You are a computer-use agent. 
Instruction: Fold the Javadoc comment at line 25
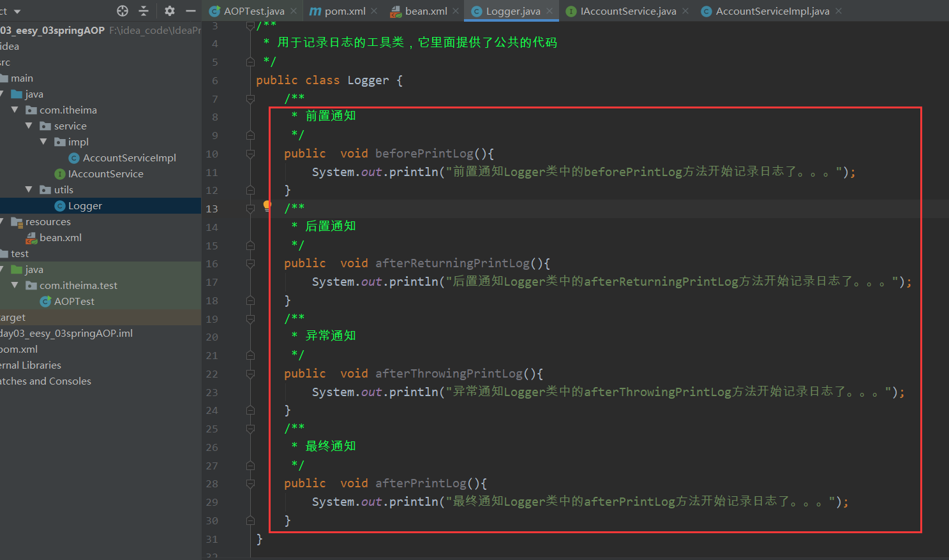(x=250, y=429)
